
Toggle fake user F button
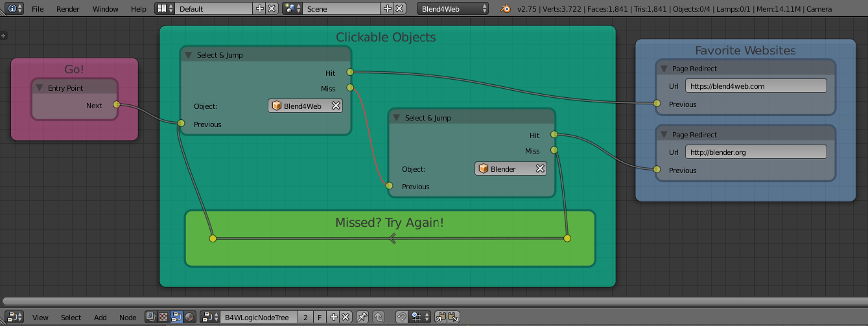(x=320, y=317)
